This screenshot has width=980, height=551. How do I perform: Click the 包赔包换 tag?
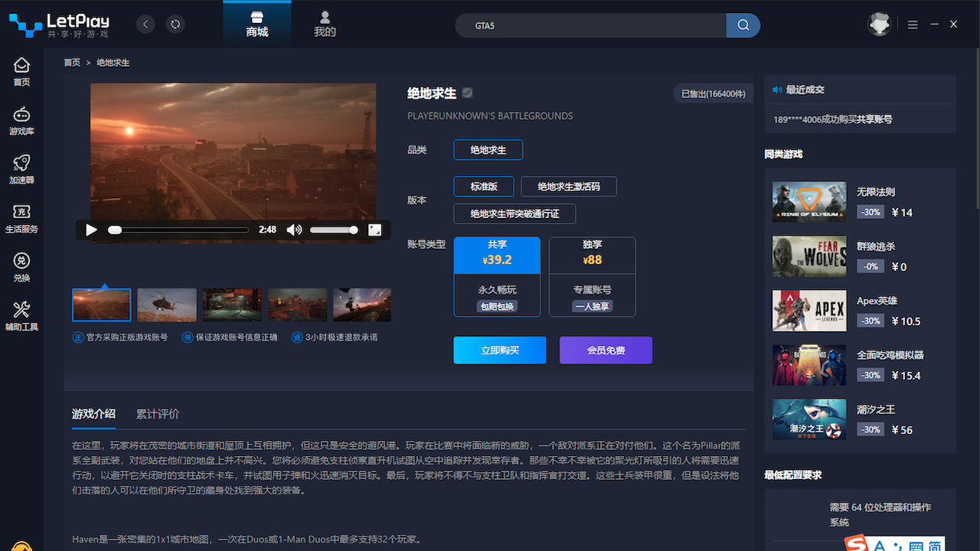tap(497, 306)
